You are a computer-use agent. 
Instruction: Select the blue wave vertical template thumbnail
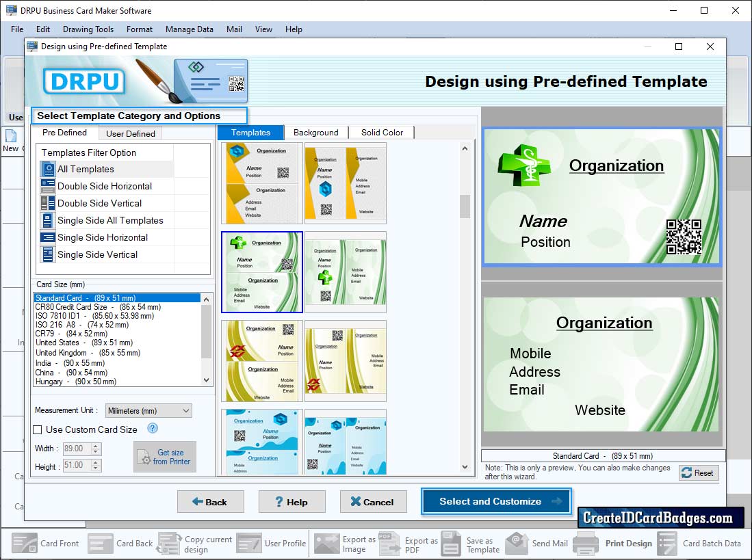(x=346, y=442)
